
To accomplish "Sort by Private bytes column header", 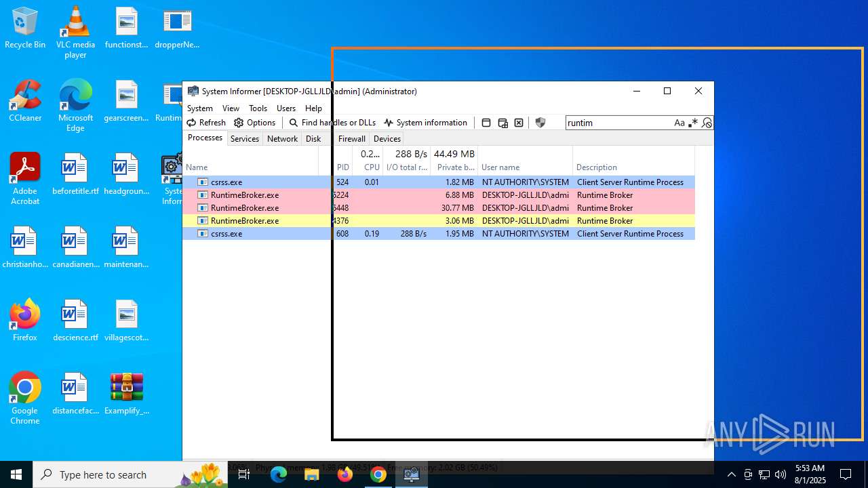I will [x=454, y=161].
